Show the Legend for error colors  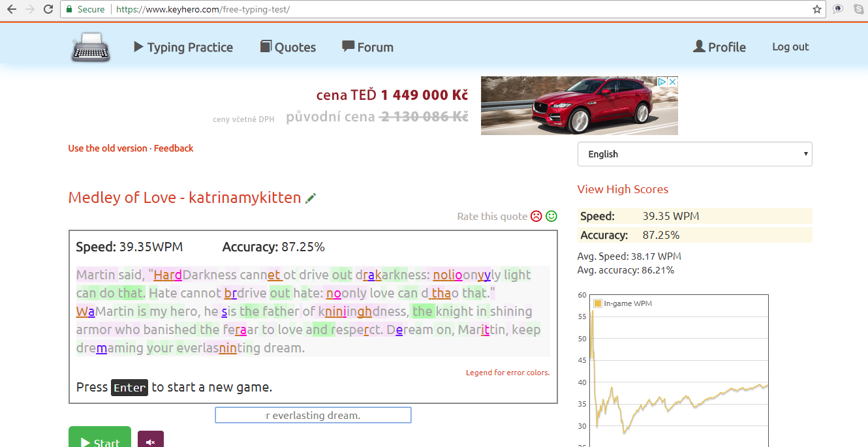[x=507, y=373]
